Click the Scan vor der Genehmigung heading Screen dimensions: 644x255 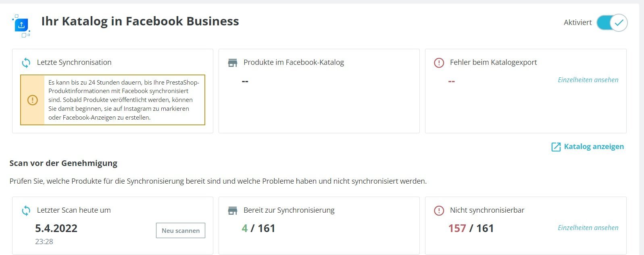coord(63,163)
